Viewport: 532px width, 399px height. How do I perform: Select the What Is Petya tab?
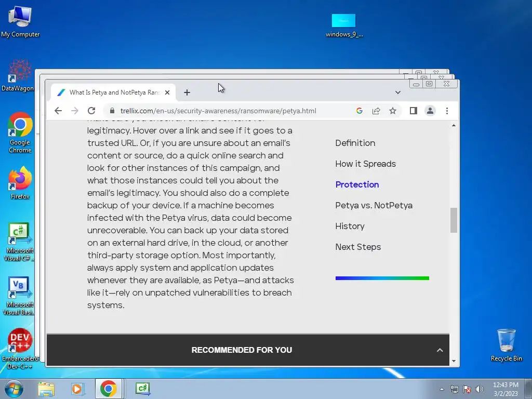pos(113,92)
